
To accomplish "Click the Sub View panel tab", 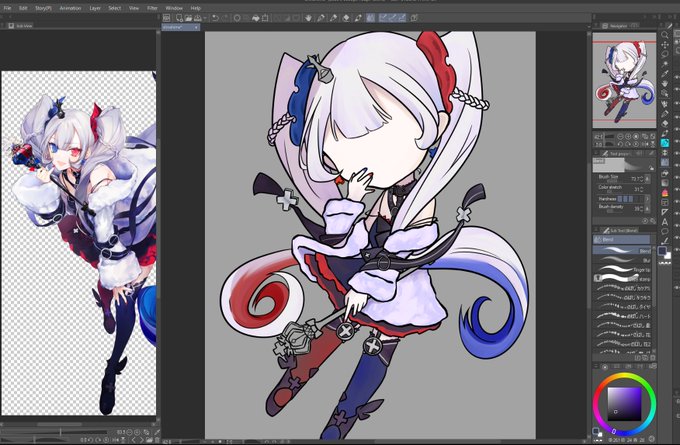I will click(x=20, y=26).
